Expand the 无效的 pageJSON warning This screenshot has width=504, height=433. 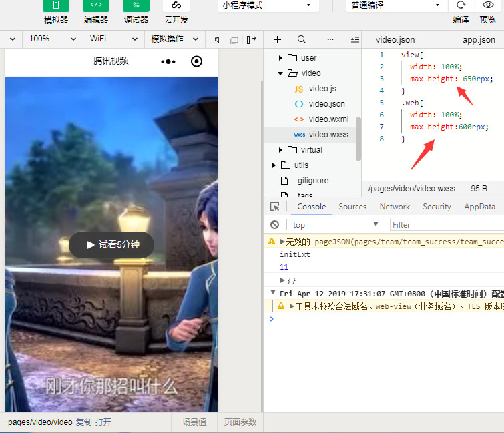[x=282, y=242]
